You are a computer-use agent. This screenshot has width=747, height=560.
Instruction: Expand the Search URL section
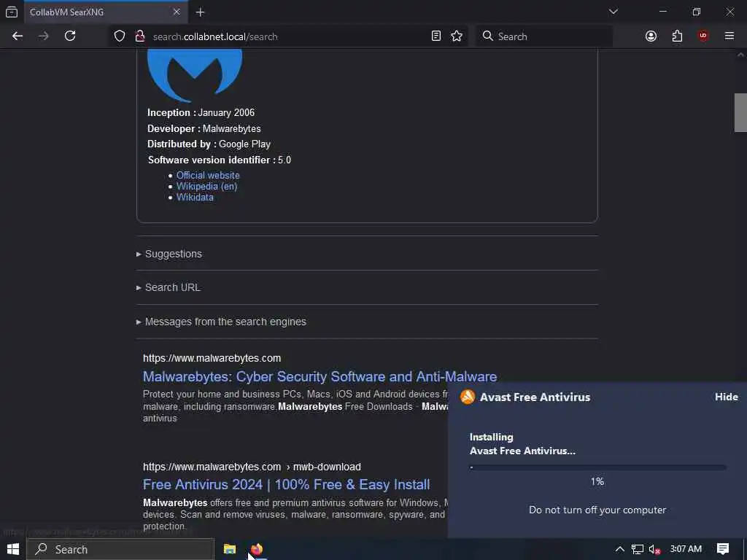point(169,287)
